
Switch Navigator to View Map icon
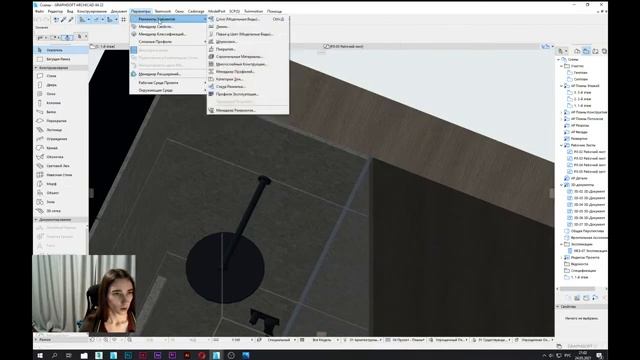[586, 51]
